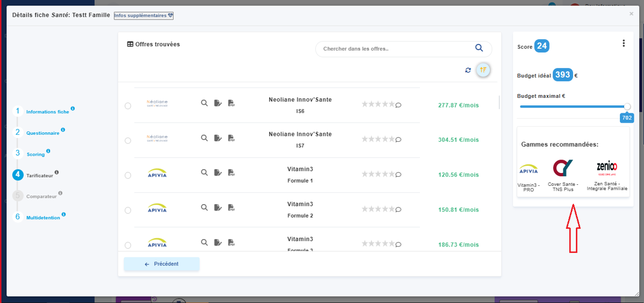Click the search magnifier icon in offers search

click(479, 48)
